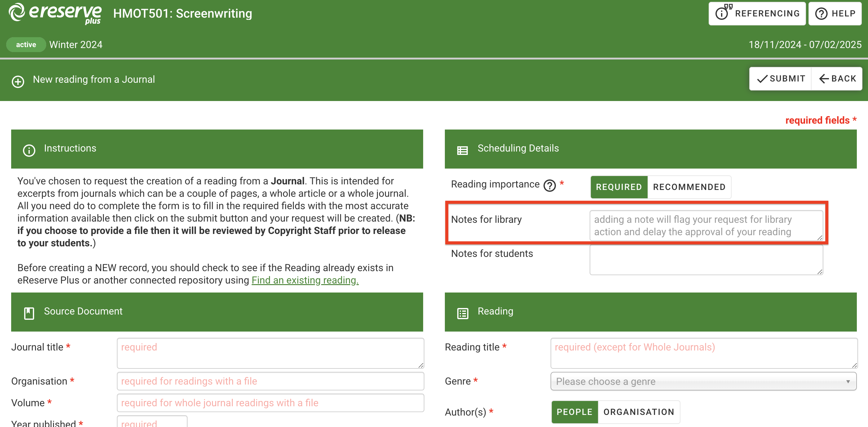
Task: Go back using the Back button
Action: click(837, 78)
